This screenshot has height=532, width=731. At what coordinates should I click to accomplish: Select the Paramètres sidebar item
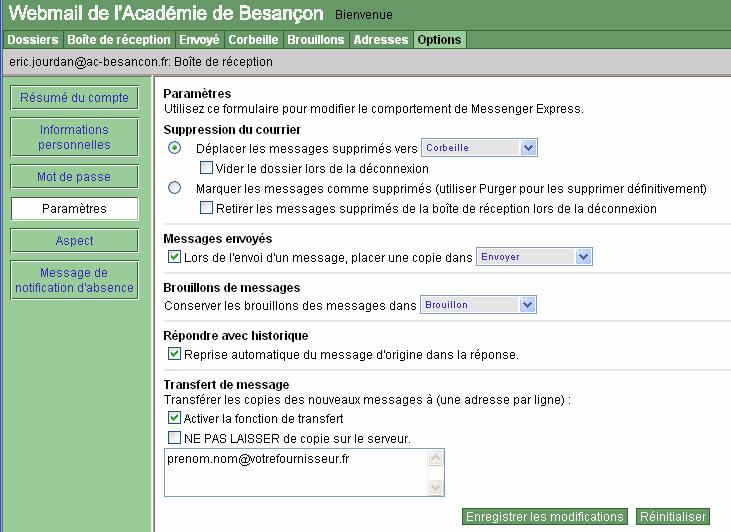[x=74, y=208]
